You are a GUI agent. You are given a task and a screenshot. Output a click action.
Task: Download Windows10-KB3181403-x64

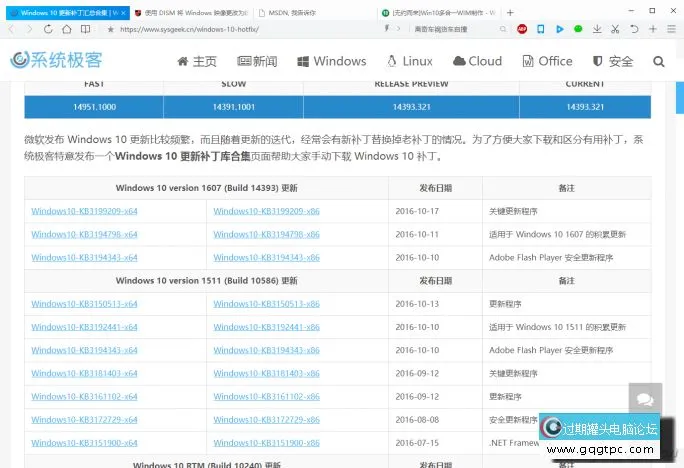pos(84,373)
